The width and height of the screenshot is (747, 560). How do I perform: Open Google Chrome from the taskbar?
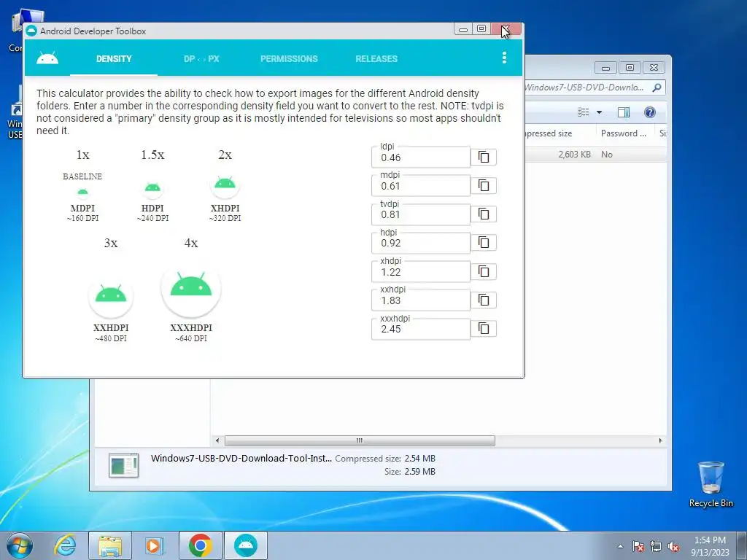[x=200, y=545]
